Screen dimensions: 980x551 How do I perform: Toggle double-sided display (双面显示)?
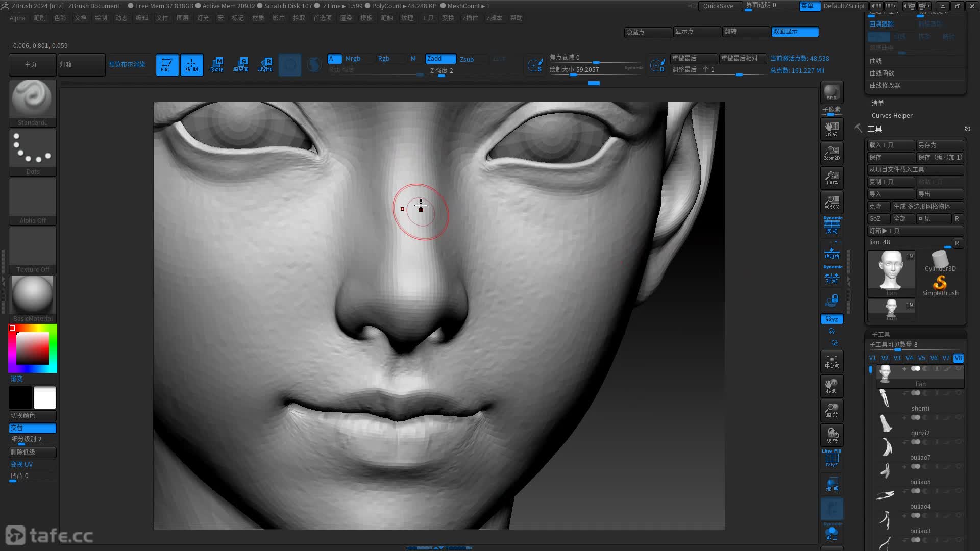795,32
